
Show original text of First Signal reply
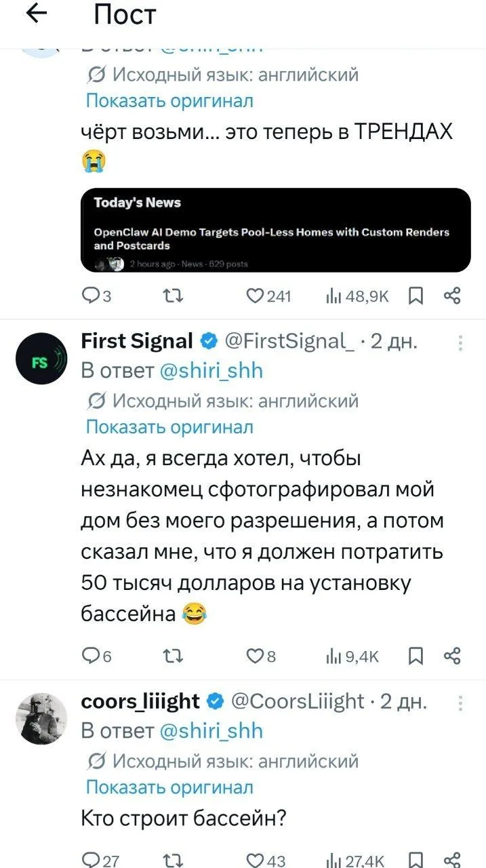(x=169, y=427)
